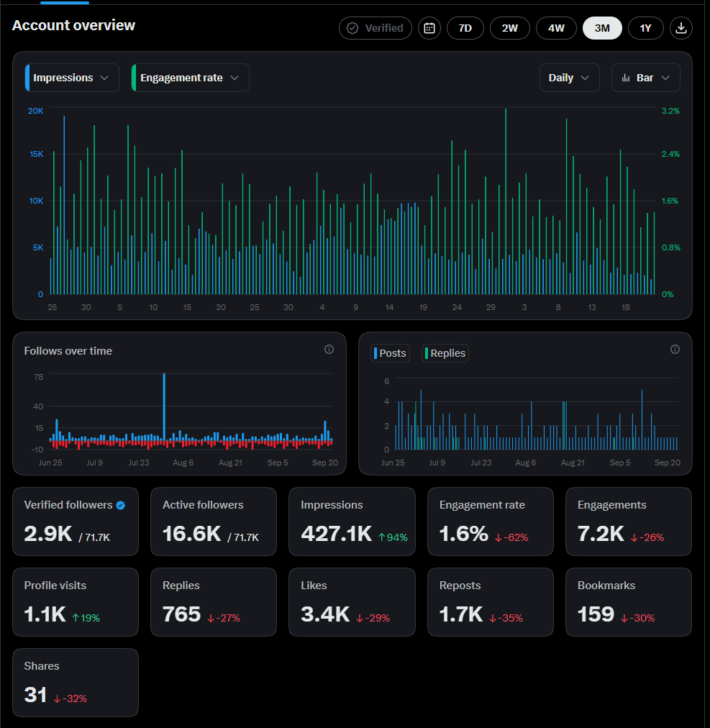The height and width of the screenshot is (728, 710).
Task: Click the 3.2% label on engagement axis
Action: point(670,111)
